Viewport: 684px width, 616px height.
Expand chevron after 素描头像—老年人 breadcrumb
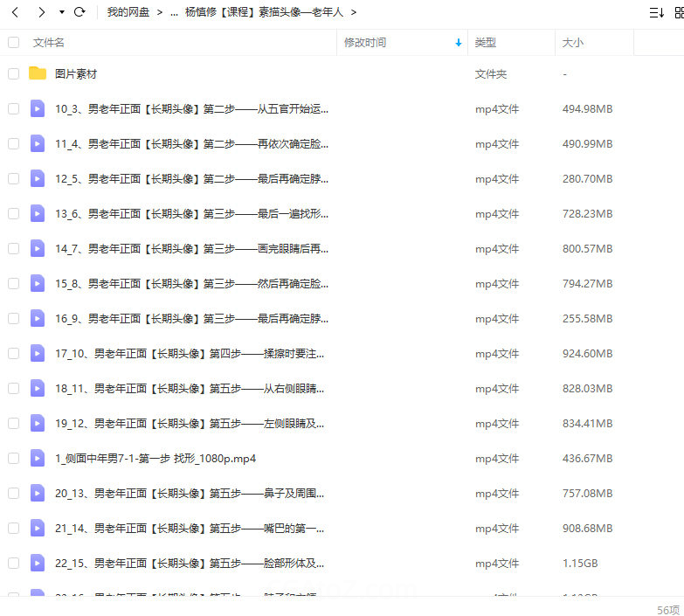tap(353, 12)
